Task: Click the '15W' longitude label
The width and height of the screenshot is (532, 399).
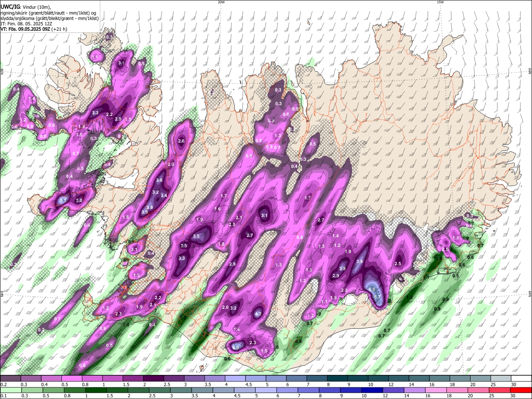Action: (x=440, y=2)
